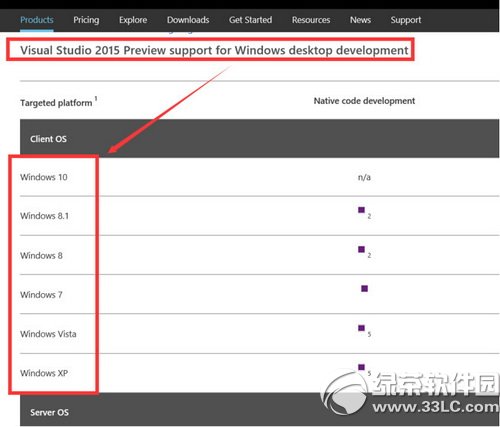
Task: Click footnote 1 beside Targeted platform
Action: 96,98
